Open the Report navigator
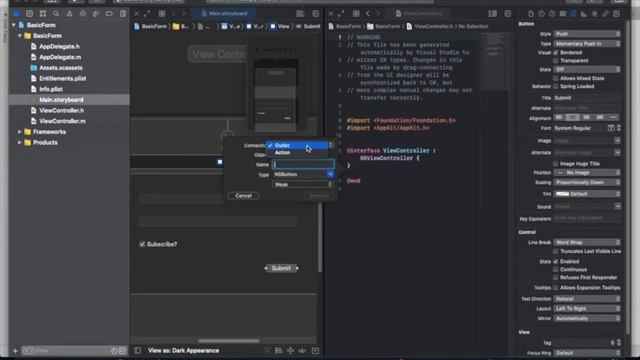 pyautogui.click(x=123, y=13)
